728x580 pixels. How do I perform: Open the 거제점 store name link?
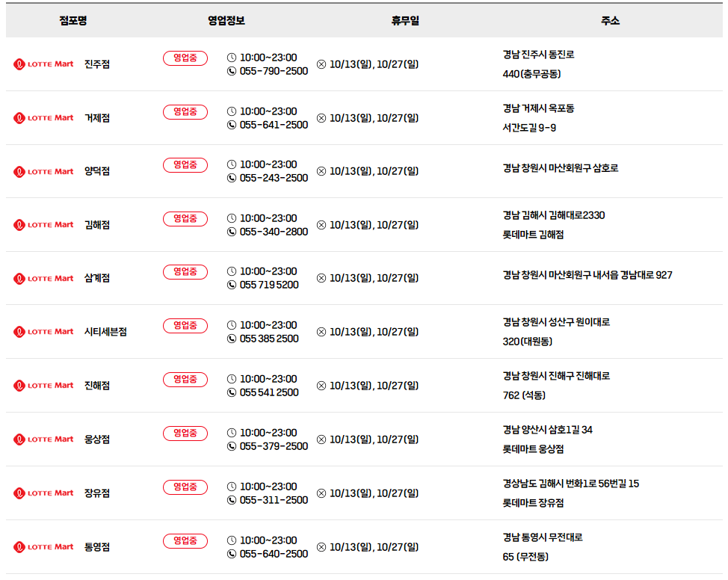tap(97, 118)
